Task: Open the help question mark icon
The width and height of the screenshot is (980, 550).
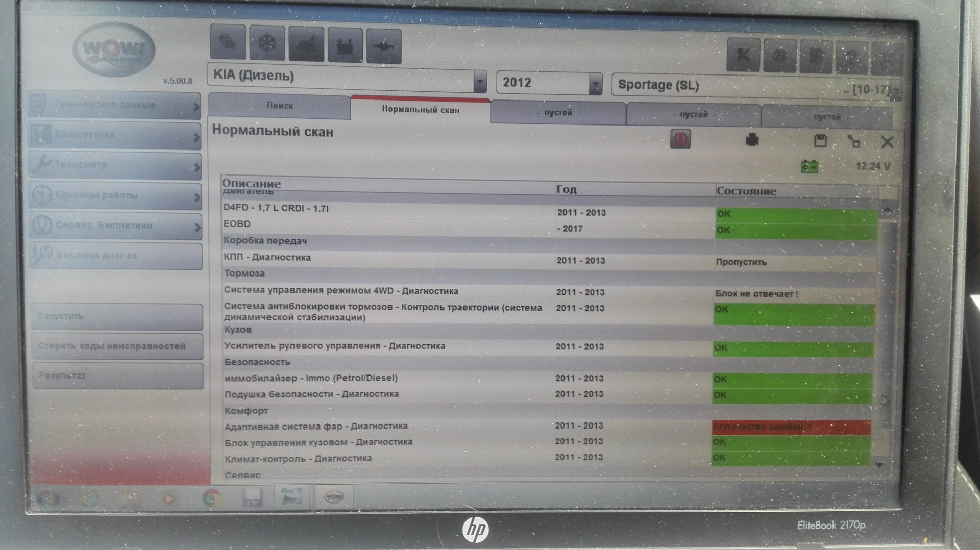Action: pos(852,58)
